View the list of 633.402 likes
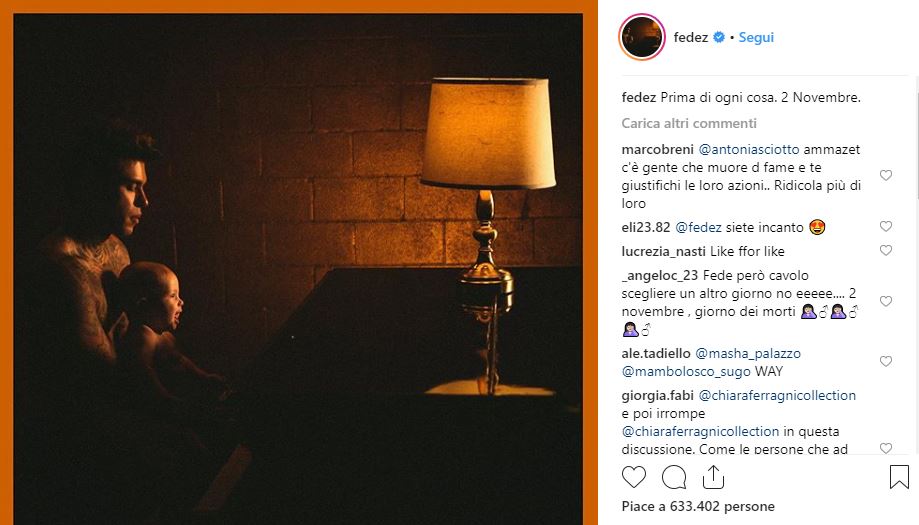919x525 pixels. [699, 507]
